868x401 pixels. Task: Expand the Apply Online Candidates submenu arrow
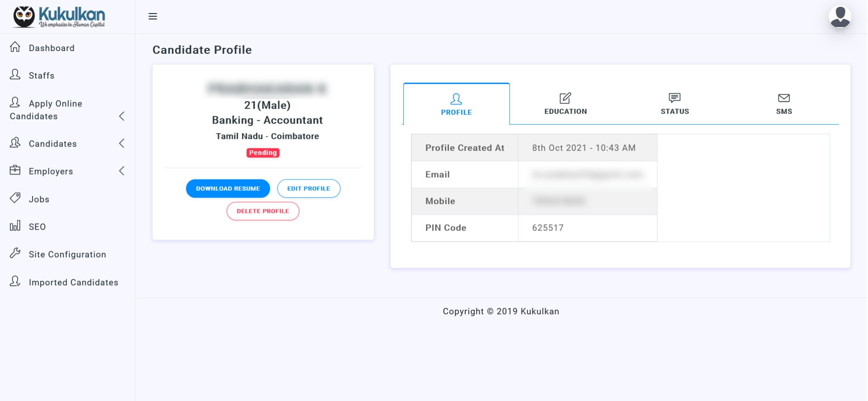click(x=122, y=116)
